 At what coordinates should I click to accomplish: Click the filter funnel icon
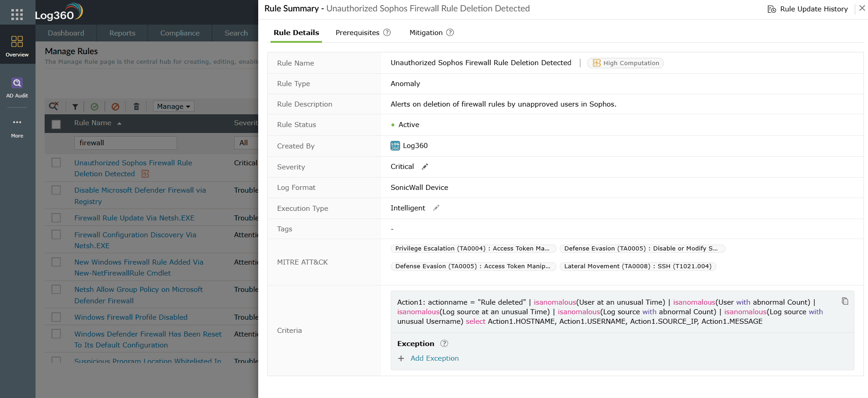[x=75, y=107]
